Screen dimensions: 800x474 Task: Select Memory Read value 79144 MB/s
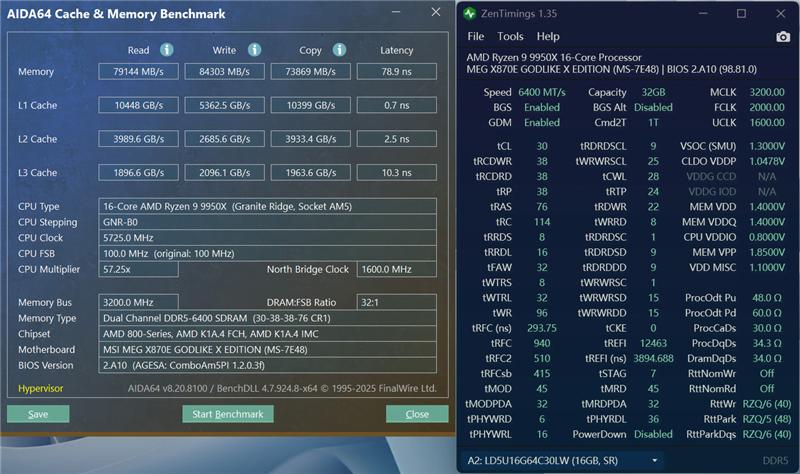pyautogui.click(x=138, y=71)
